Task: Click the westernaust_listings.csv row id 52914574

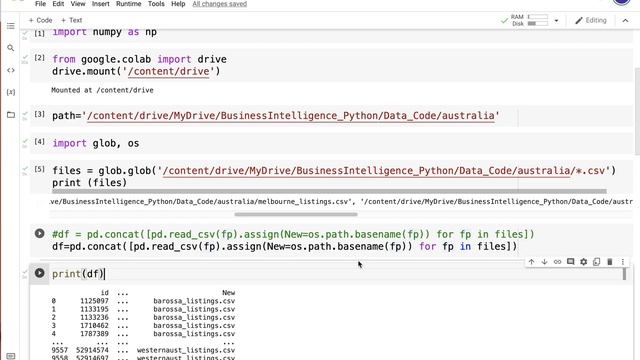Action: point(143,350)
